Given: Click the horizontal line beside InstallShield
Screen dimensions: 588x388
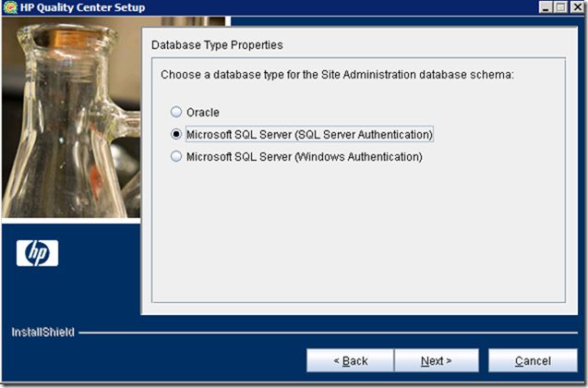Looking at the screenshot, I should (328, 333).
